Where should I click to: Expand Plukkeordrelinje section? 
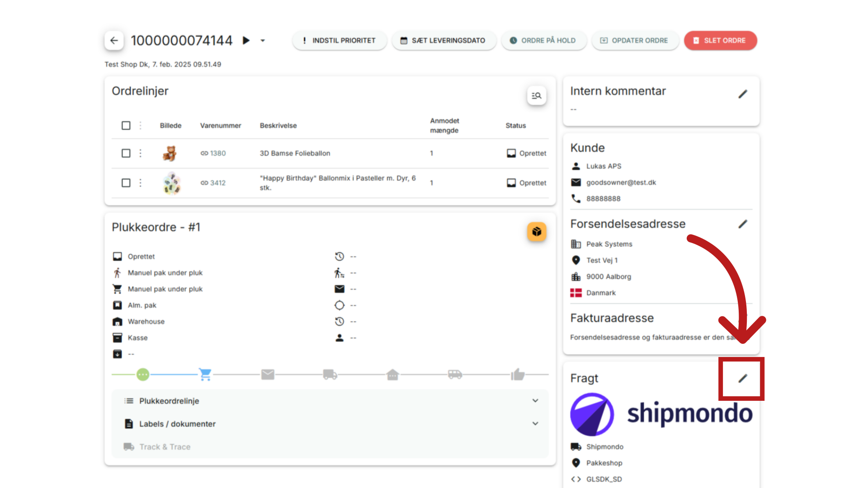tap(330, 401)
